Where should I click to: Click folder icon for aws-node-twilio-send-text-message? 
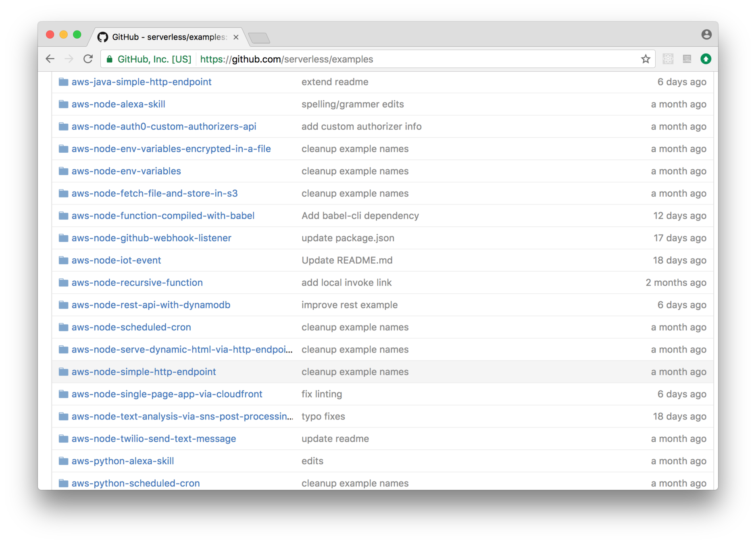[63, 438]
